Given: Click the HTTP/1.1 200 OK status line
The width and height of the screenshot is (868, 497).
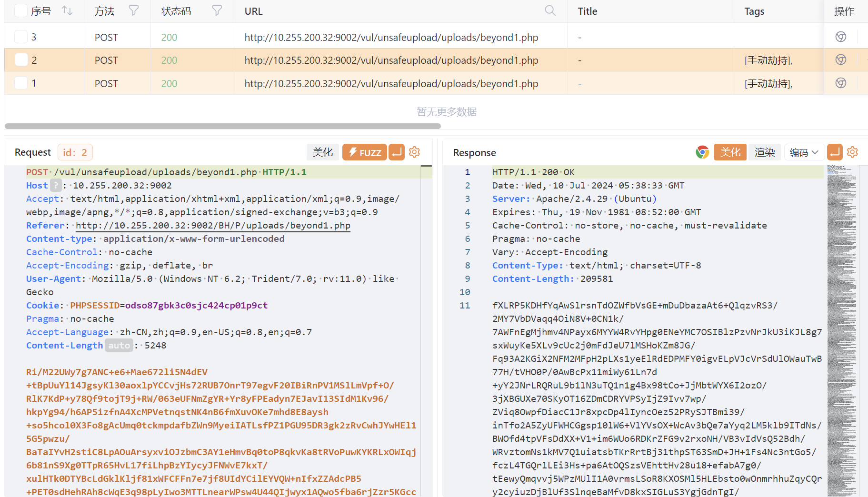Looking at the screenshot, I should (x=533, y=172).
